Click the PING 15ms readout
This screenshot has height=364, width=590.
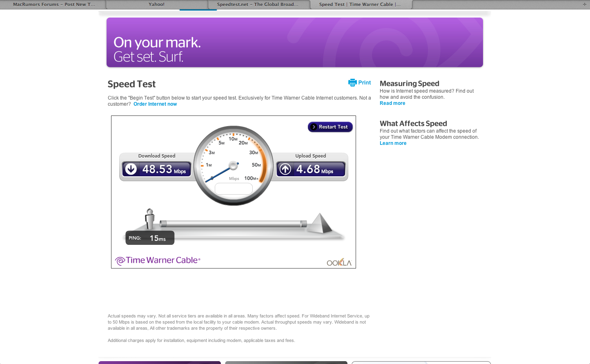tap(150, 238)
